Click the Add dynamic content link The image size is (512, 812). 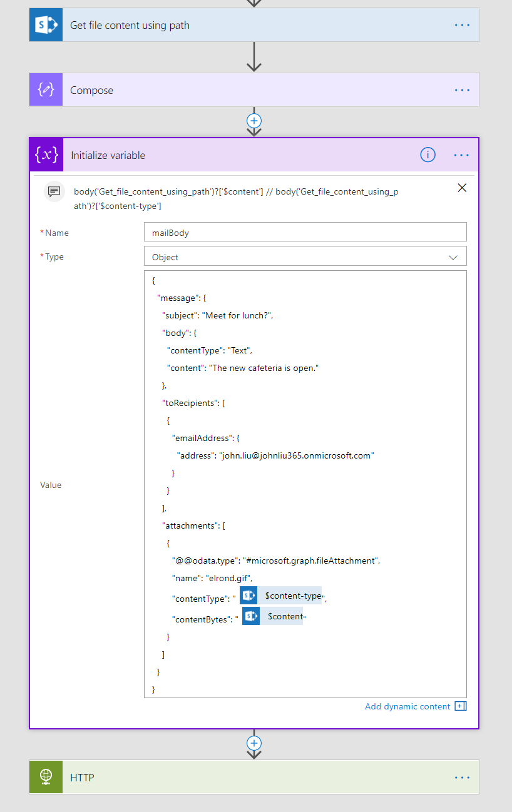pos(407,706)
